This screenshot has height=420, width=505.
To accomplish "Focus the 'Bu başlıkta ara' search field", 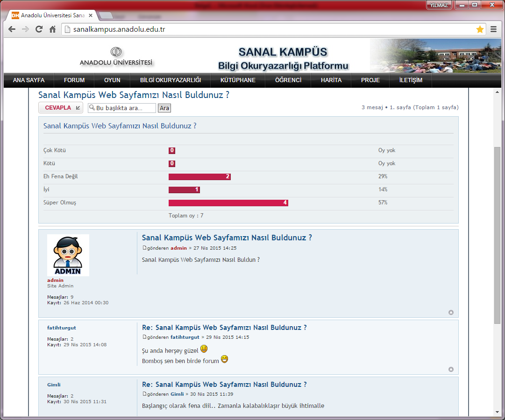I will (125, 108).
